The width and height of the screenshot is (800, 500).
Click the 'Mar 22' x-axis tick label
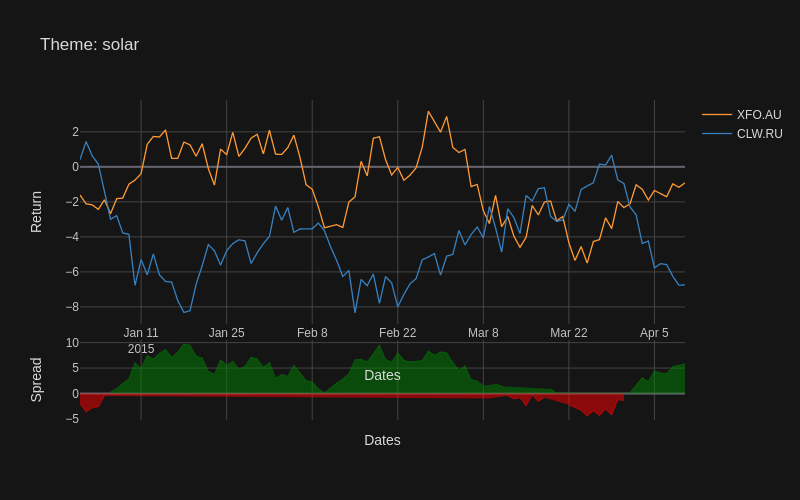click(569, 333)
